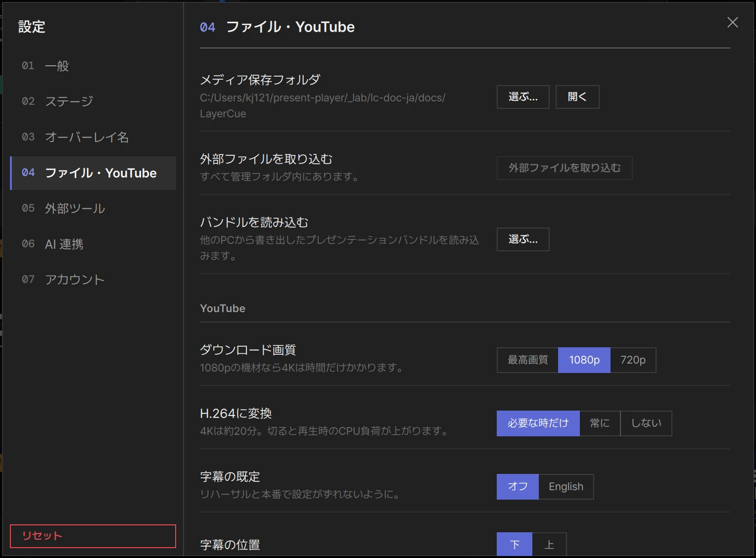Click the 字幕の既定 label
The image size is (756, 558).
coord(230,476)
